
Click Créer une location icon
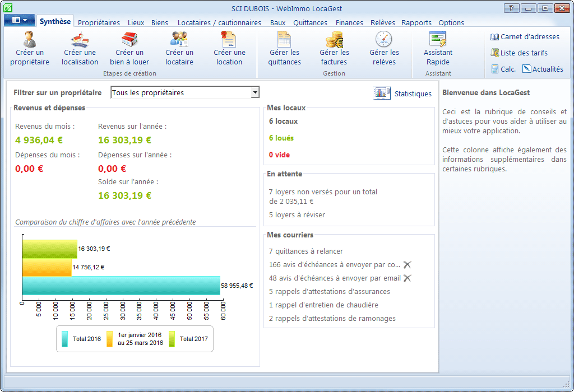(x=229, y=40)
